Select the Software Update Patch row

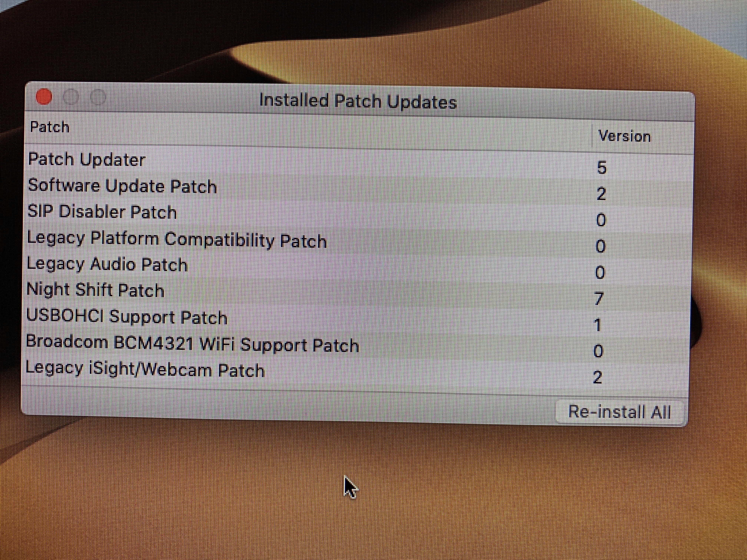coord(122,186)
